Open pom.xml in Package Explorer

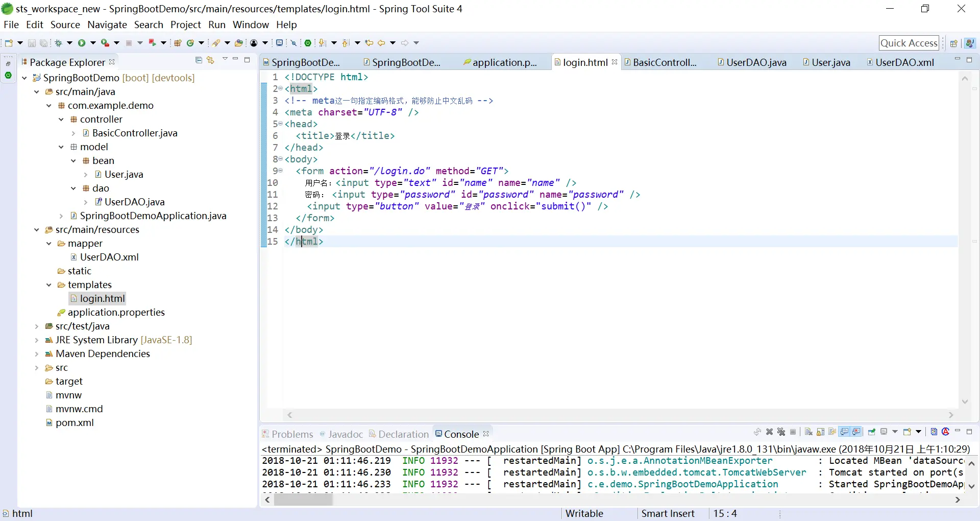pos(75,423)
